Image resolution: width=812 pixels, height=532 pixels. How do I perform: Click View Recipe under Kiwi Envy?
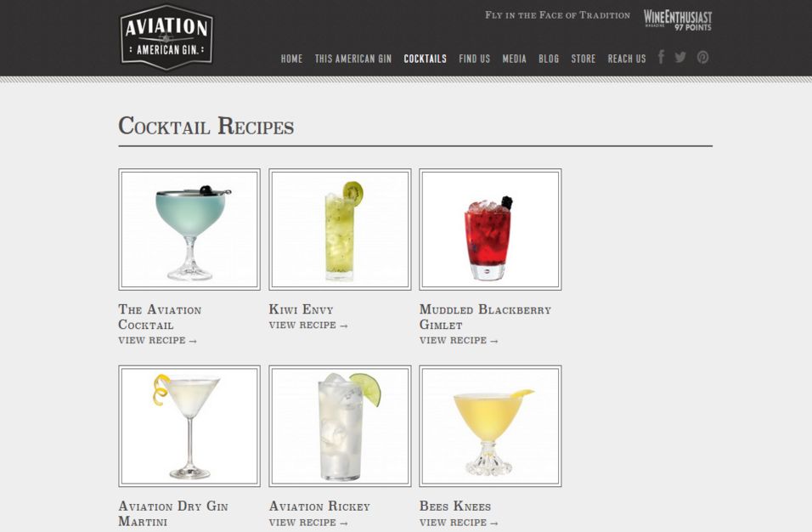(x=308, y=325)
